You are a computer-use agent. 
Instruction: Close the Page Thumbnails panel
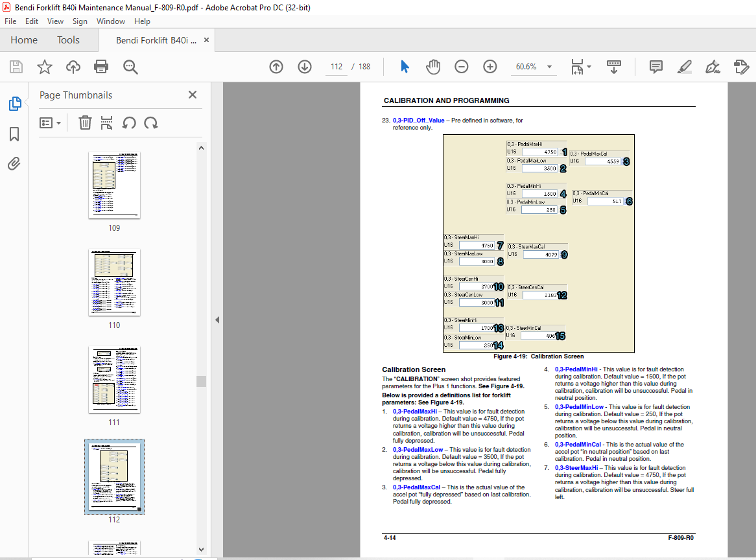click(193, 95)
